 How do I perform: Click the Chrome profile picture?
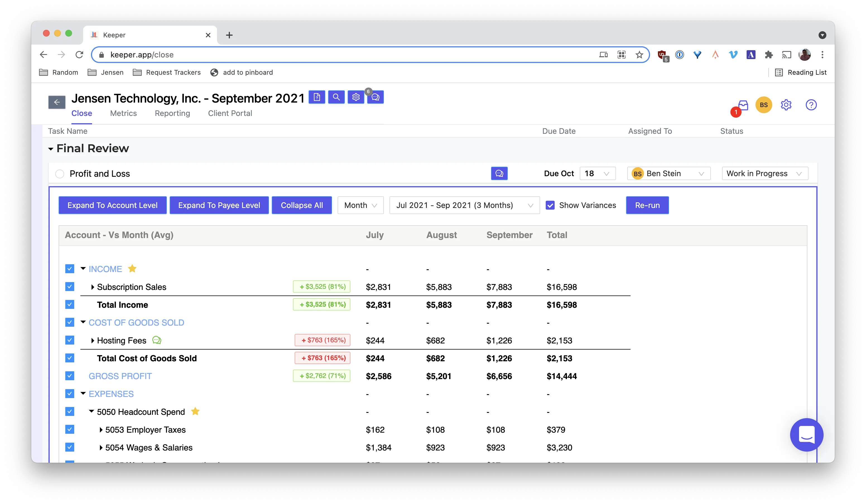tap(805, 55)
